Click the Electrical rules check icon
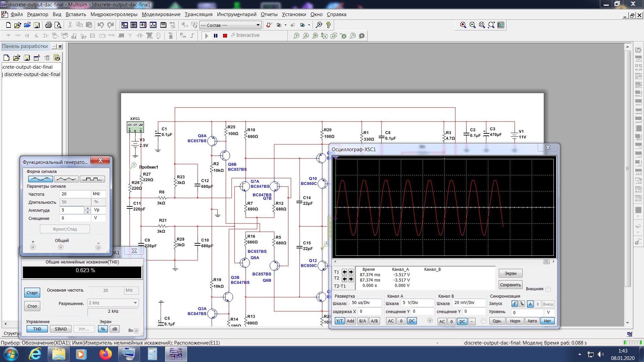Viewport: 644px width, 362px height. click(269, 25)
